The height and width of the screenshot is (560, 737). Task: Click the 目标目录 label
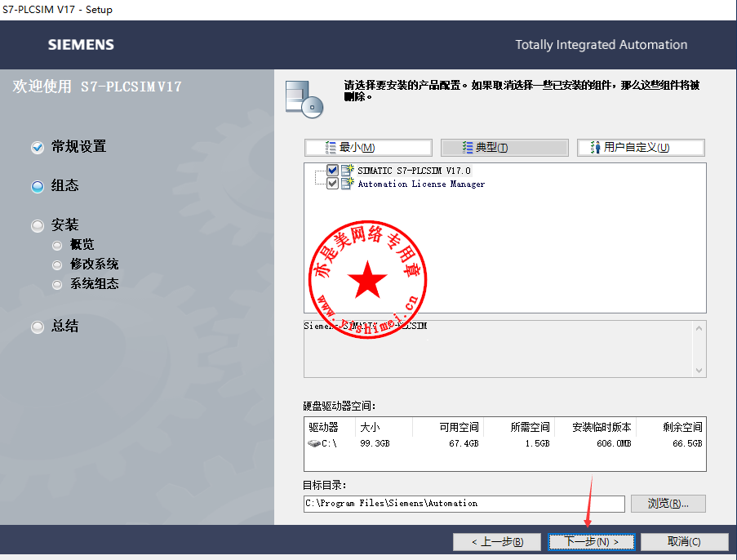[325, 485]
